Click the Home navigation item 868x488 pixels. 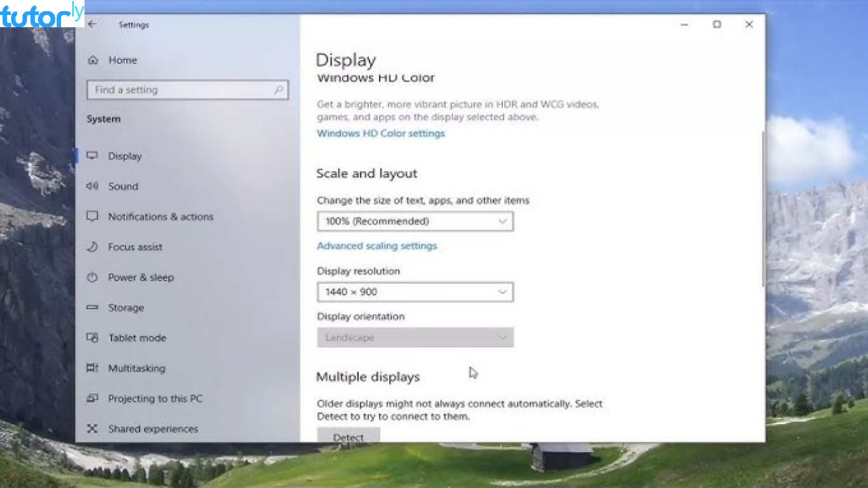click(123, 60)
